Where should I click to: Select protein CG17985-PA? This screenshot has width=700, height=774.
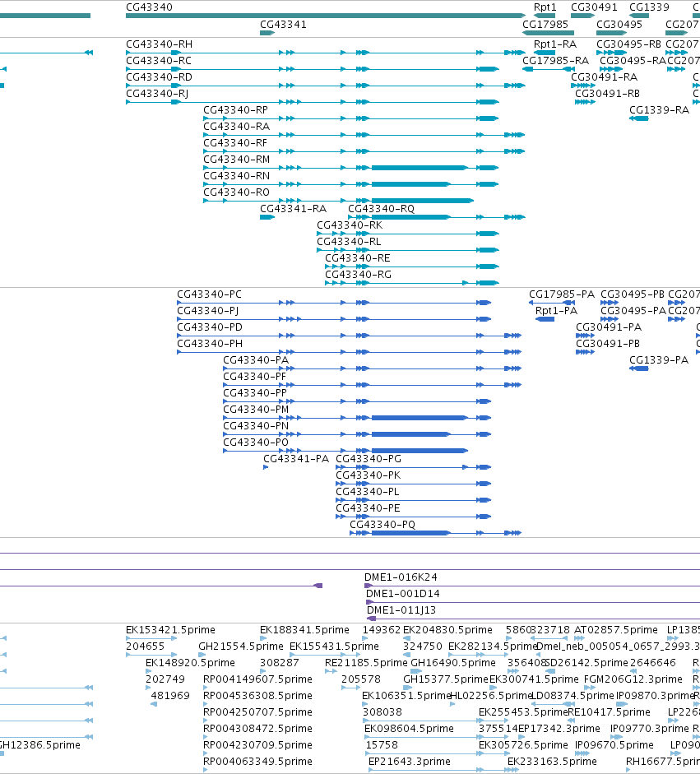(562, 294)
